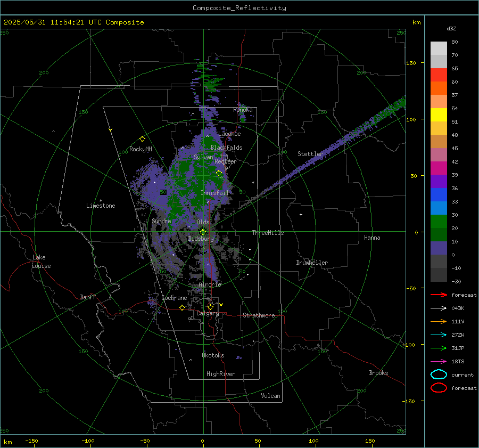Click the RockyMH label

(141, 149)
